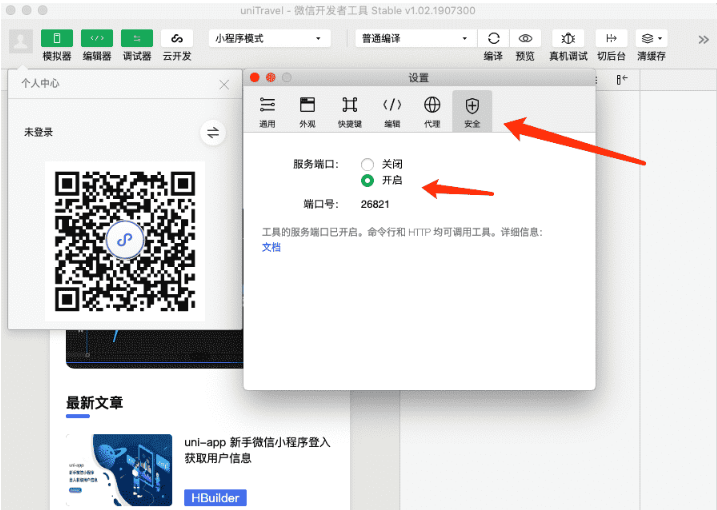Click the login QR code
The width and height of the screenshot is (717, 510).
click(125, 241)
